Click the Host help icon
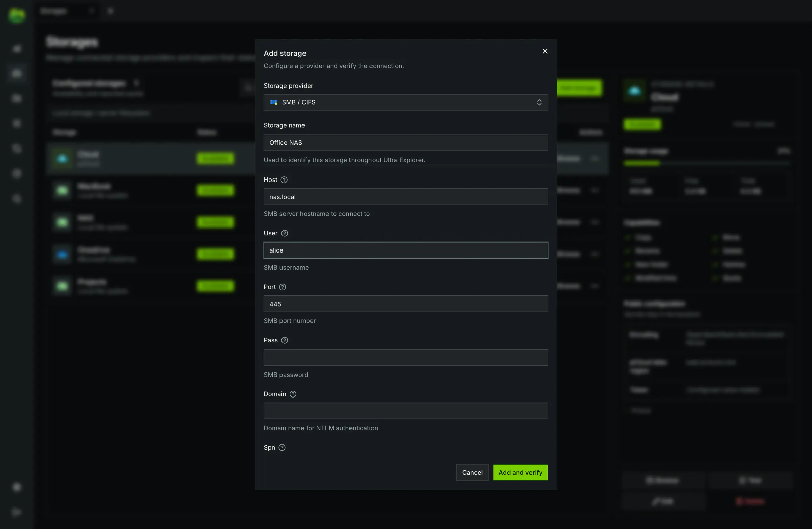The image size is (812, 529). coord(284,179)
